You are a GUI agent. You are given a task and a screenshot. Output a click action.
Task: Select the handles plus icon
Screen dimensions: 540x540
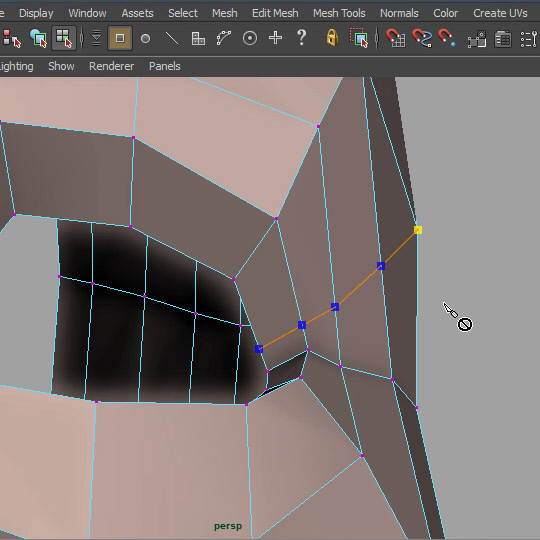click(276, 38)
